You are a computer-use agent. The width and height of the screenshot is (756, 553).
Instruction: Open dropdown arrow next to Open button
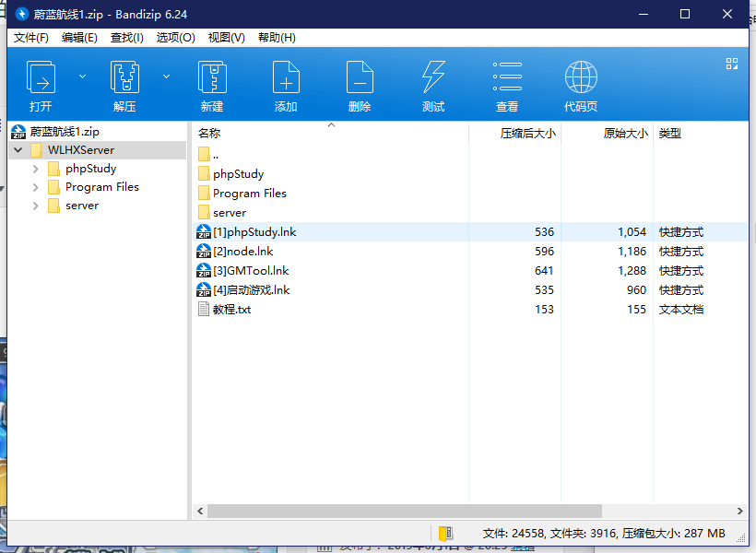pos(82,76)
